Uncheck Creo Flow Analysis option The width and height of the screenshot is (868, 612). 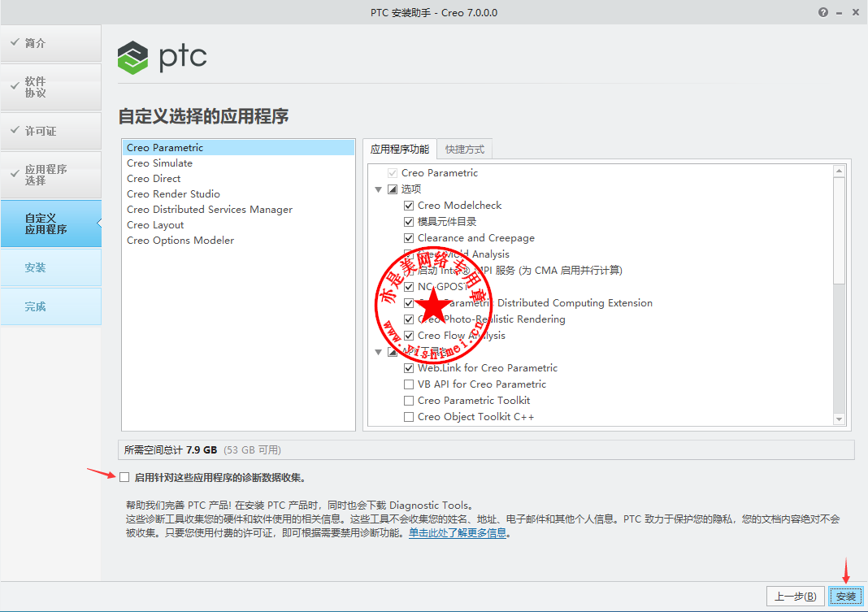[409, 336]
